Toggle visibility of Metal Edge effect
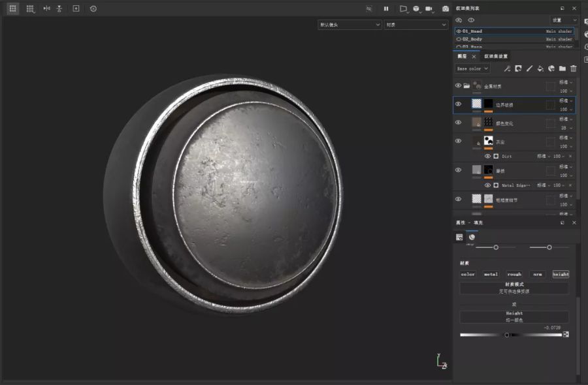Viewport: 588px width, 385px height. coord(487,185)
